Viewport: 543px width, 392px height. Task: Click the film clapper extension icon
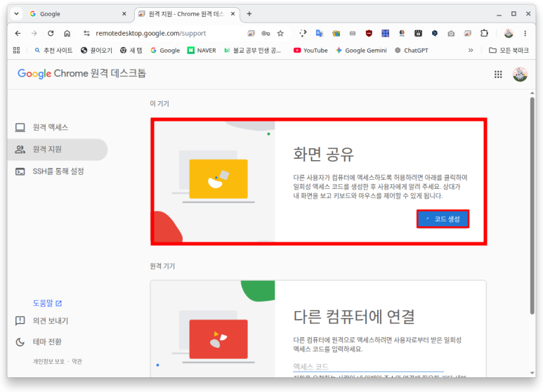tap(419, 33)
